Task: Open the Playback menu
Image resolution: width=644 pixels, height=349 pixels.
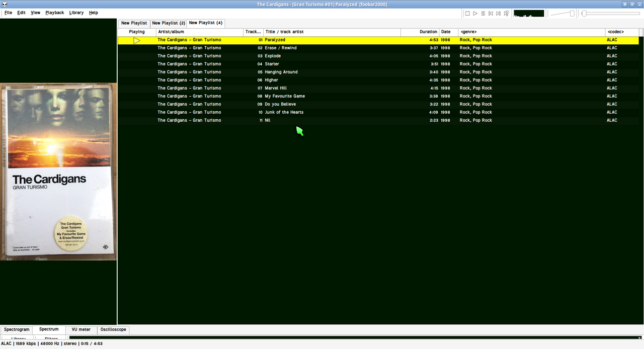Action: (55, 13)
